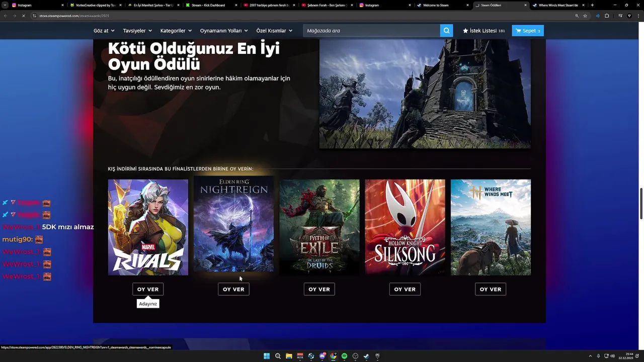Image resolution: width=644 pixels, height=362 pixels.
Task: Open the Özel Kısımlar dropdown
Action: point(274,31)
